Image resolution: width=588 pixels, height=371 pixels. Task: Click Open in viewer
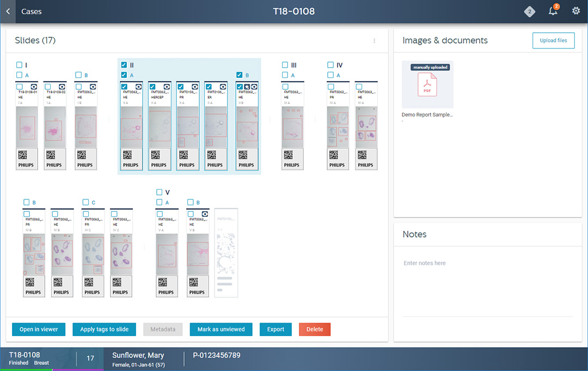[x=39, y=329]
